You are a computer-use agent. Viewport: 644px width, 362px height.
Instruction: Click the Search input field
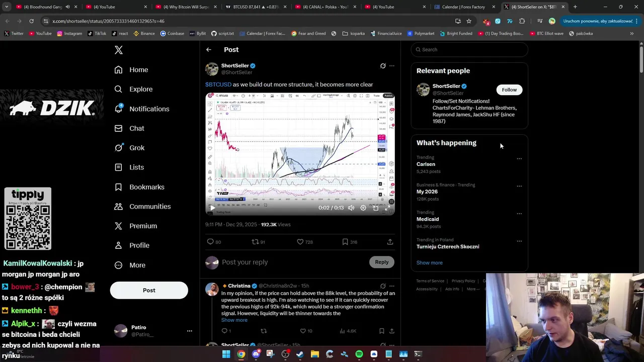[469, 49]
